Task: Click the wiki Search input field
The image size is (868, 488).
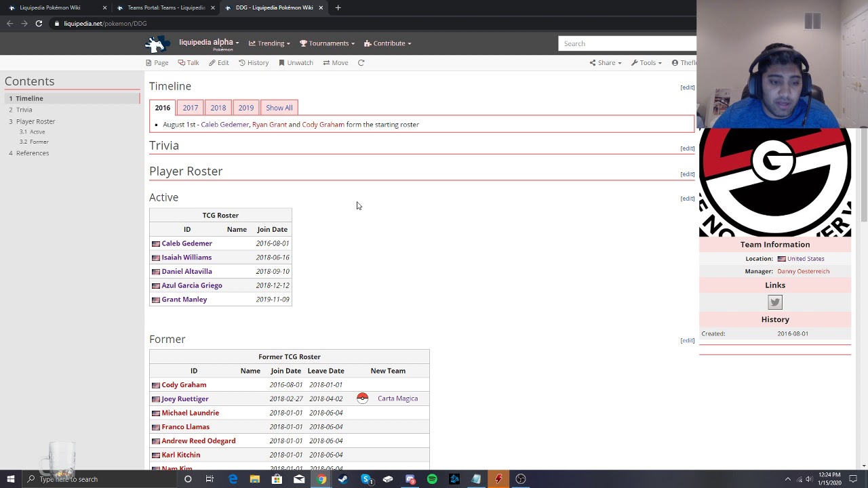Action: click(x=627, y=43)
